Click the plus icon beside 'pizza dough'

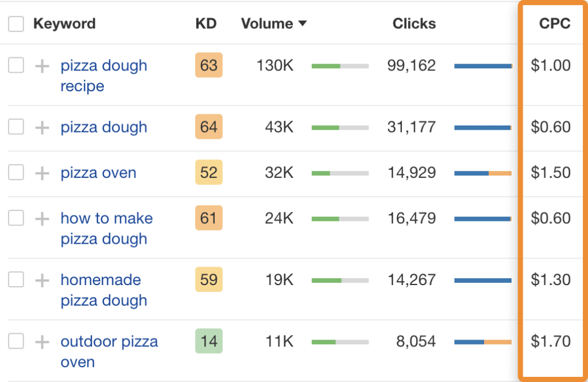(x=41, y=127)
